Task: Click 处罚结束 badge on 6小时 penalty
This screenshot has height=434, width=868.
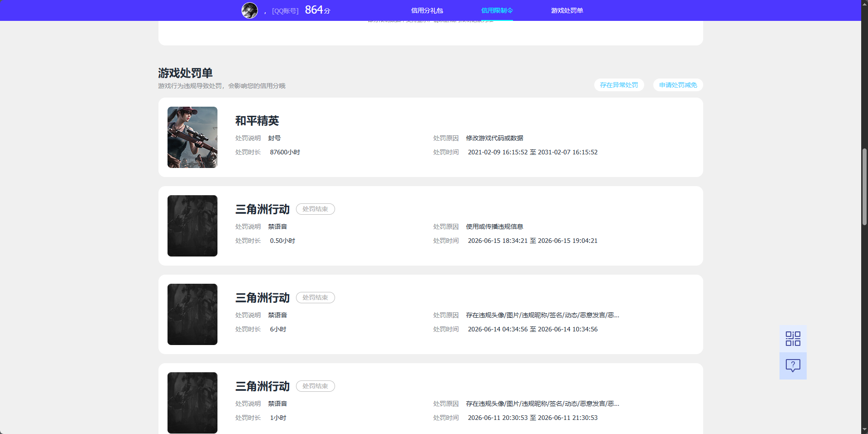Action: (316, 297)
